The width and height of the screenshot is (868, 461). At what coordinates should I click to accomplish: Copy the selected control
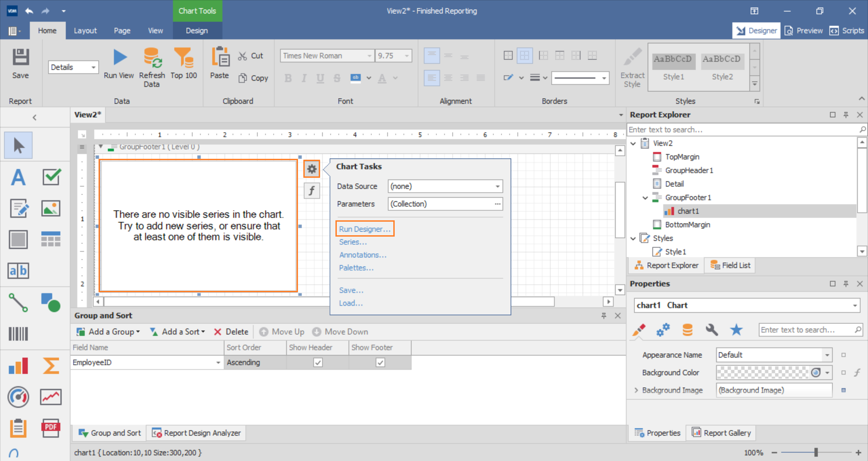click(x=253, y=78)
